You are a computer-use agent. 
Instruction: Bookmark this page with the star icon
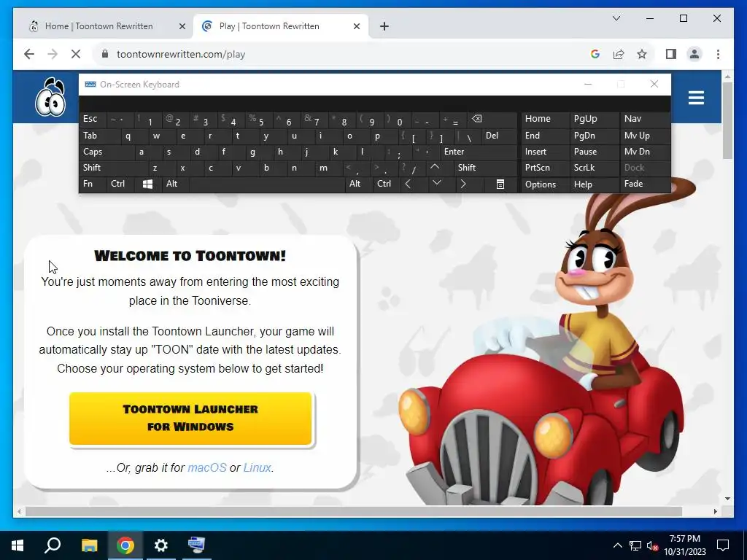click(x=642, y=54)
